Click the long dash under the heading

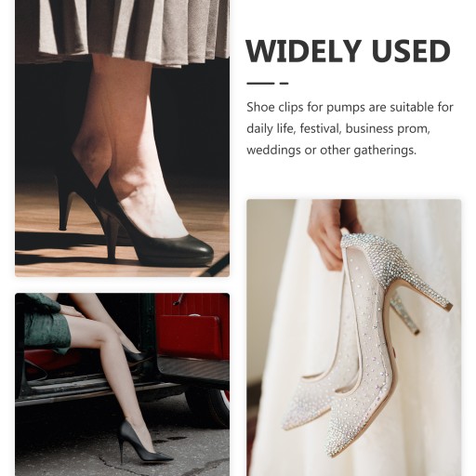click(x=260, y=83)
